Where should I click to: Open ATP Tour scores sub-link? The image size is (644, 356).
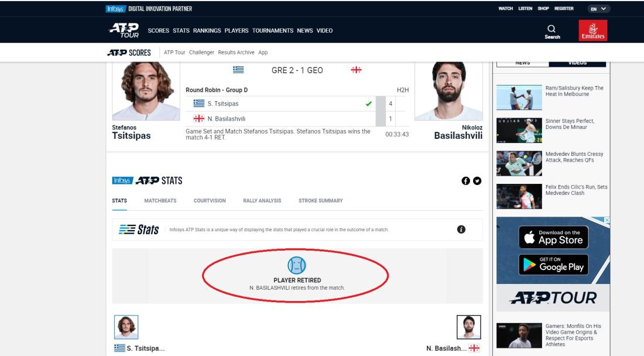[174, 53]
